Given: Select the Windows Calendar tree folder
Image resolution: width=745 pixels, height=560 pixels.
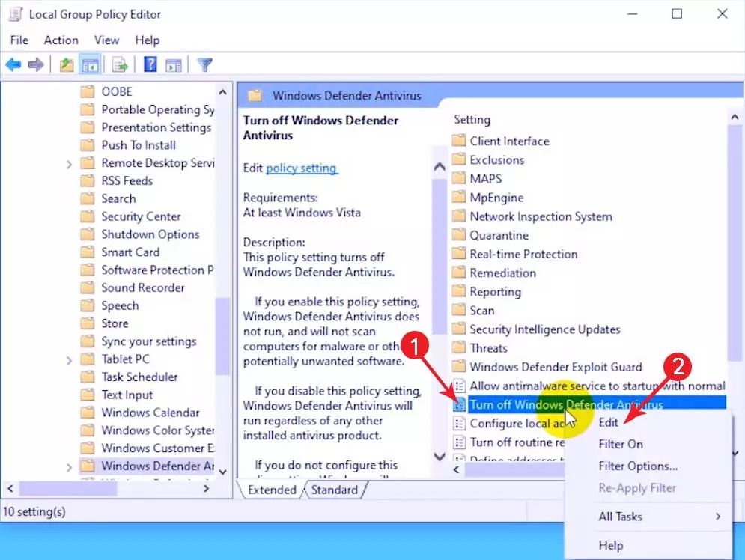Looking at the screenshot, I should click(150, 413).
